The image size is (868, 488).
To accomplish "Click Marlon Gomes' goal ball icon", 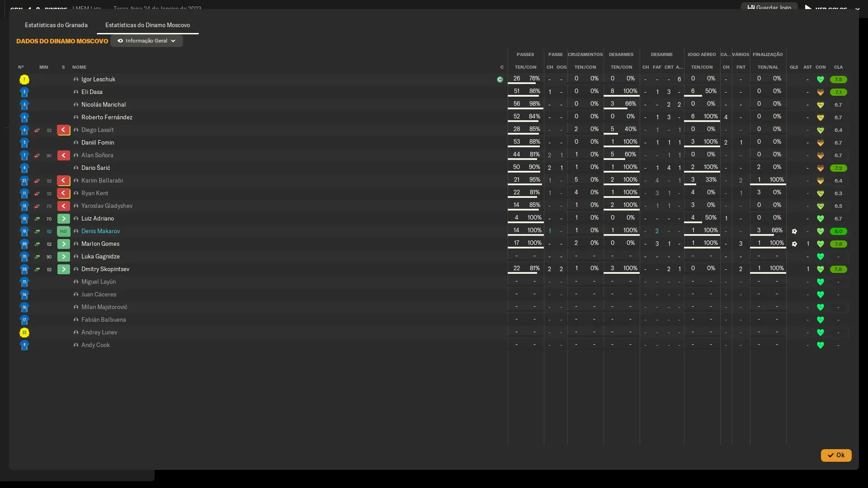I will 794,244.
